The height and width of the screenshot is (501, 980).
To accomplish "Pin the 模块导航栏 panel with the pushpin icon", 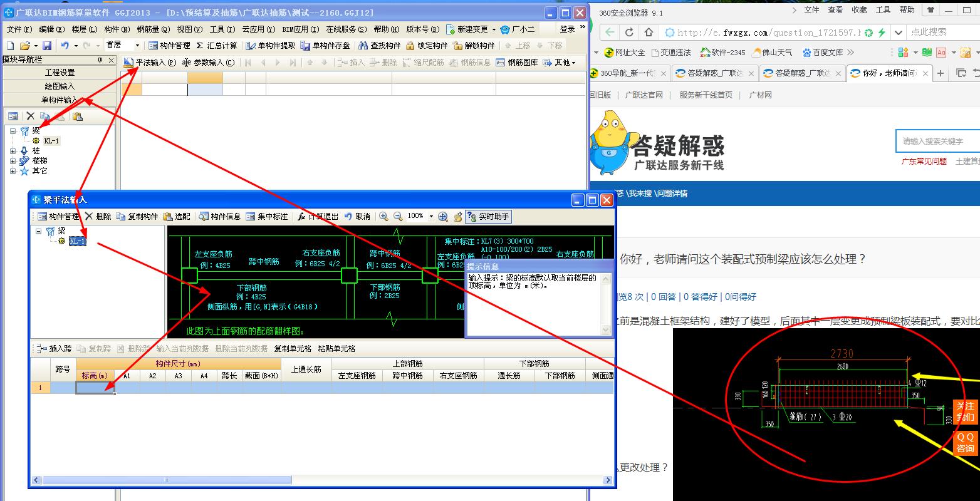I will [100, 60].
